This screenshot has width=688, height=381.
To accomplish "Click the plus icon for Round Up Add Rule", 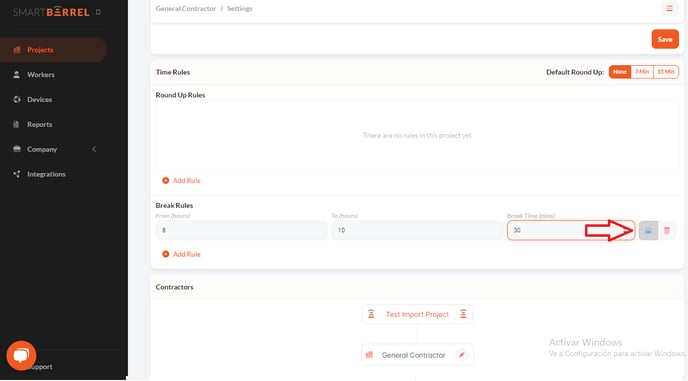I will click(165, 180).
